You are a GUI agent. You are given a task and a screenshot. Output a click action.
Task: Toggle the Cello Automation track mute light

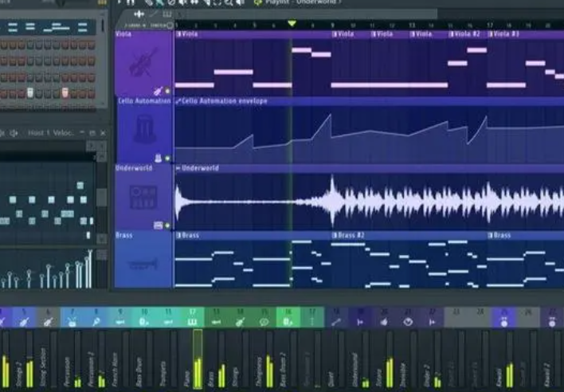[167, 159]
